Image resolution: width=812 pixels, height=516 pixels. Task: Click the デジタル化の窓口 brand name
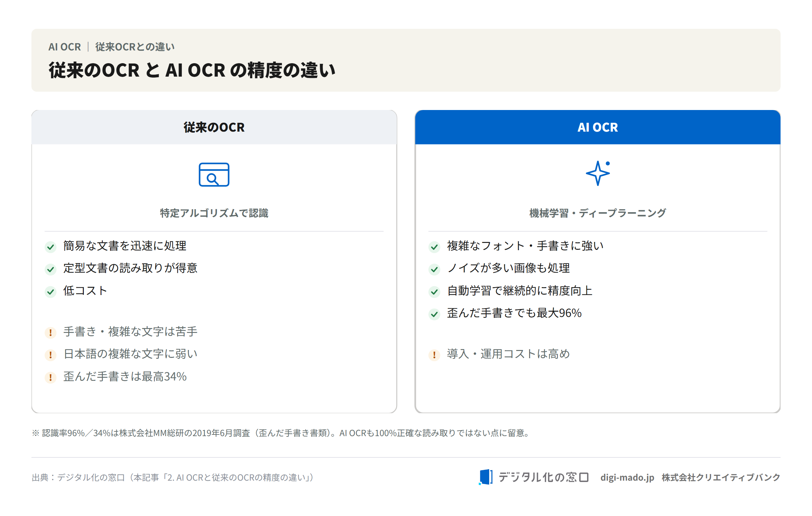544,477
